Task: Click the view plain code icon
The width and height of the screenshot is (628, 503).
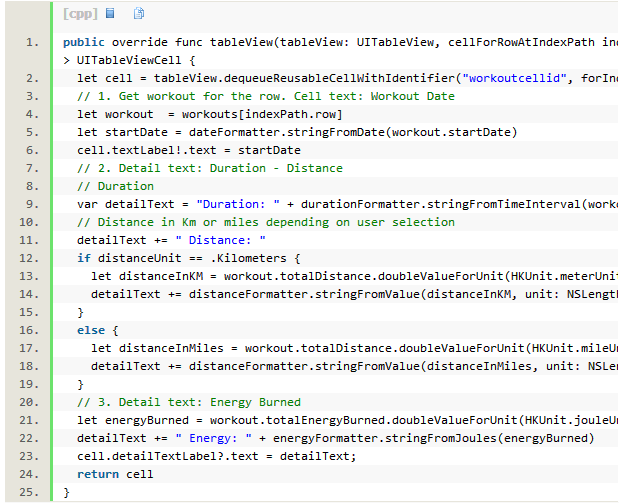Action: (x=110, y=14)
